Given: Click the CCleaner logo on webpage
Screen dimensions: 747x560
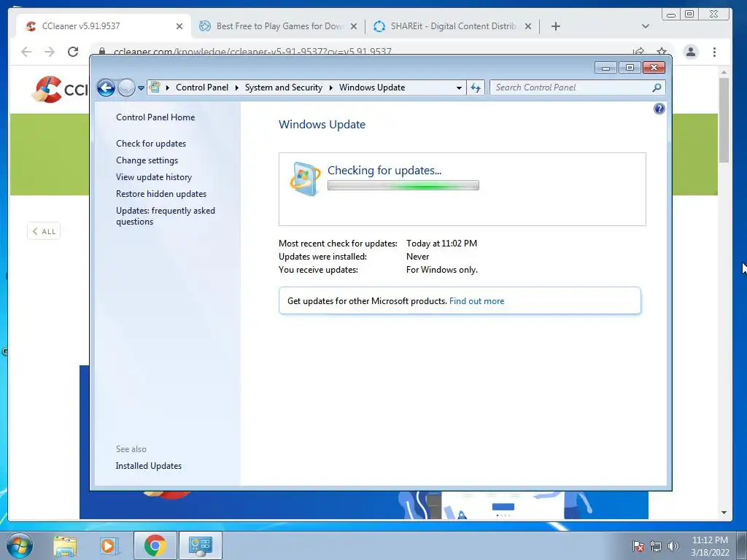Looking at the screenshot, I should 60,89.
